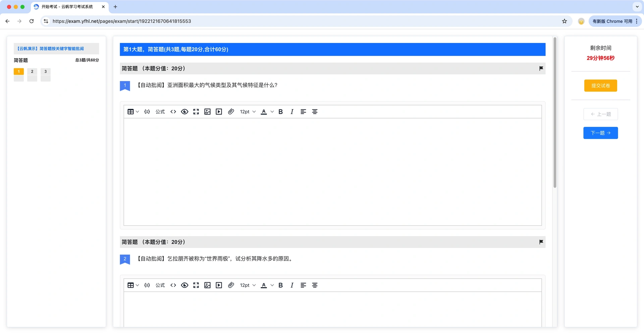Preview answer using eye icon in question 1
Image resolution: width=644 pixels, height=334 pixels.
(x=184, y=112)
